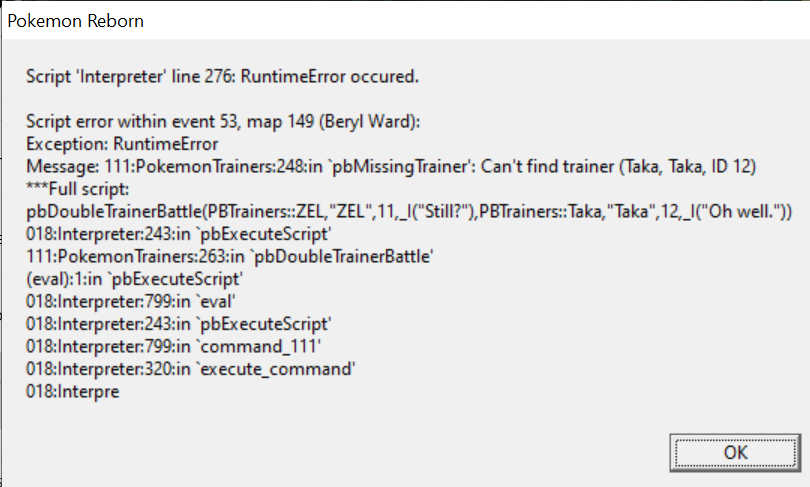Click the '***Full script:' line
This screenshot has width=810, height=487.
click(77, 189)
